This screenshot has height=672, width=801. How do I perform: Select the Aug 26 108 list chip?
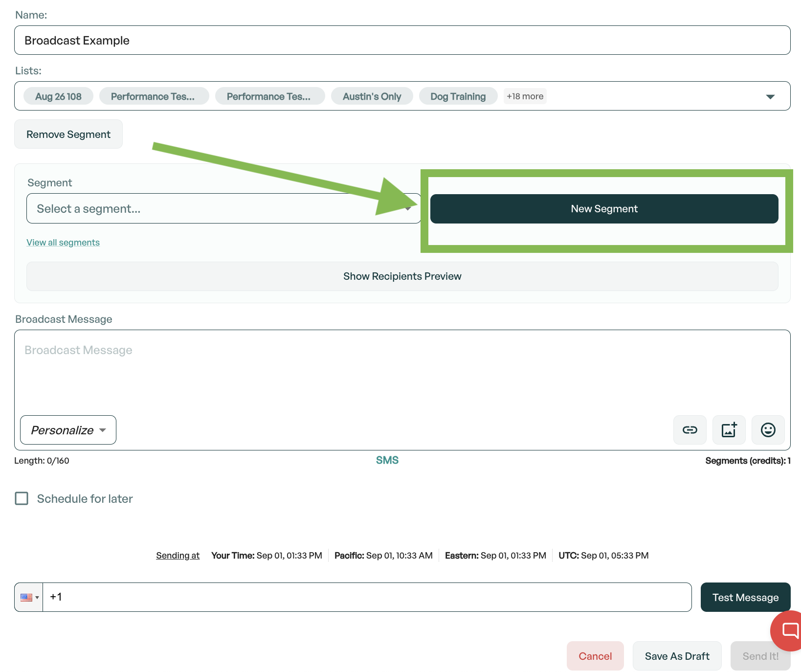pyautogui.click(x=58, y=96)
